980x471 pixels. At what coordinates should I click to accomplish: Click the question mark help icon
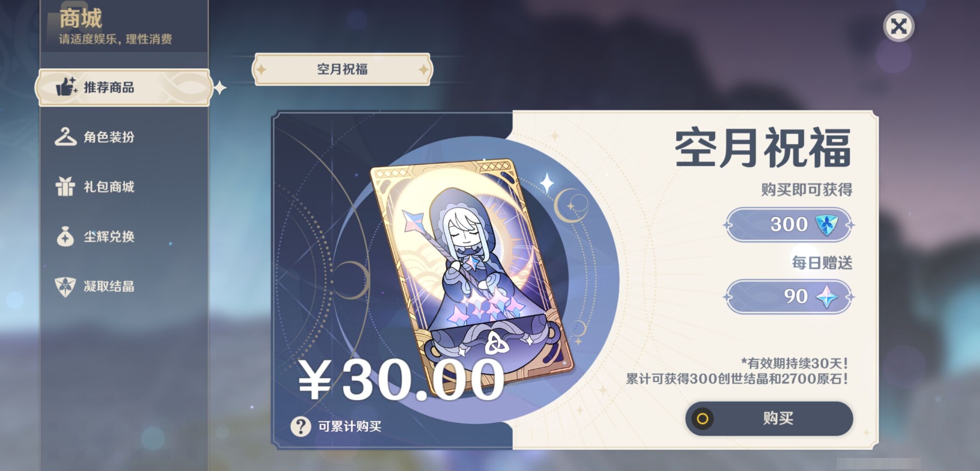point(301,426)
